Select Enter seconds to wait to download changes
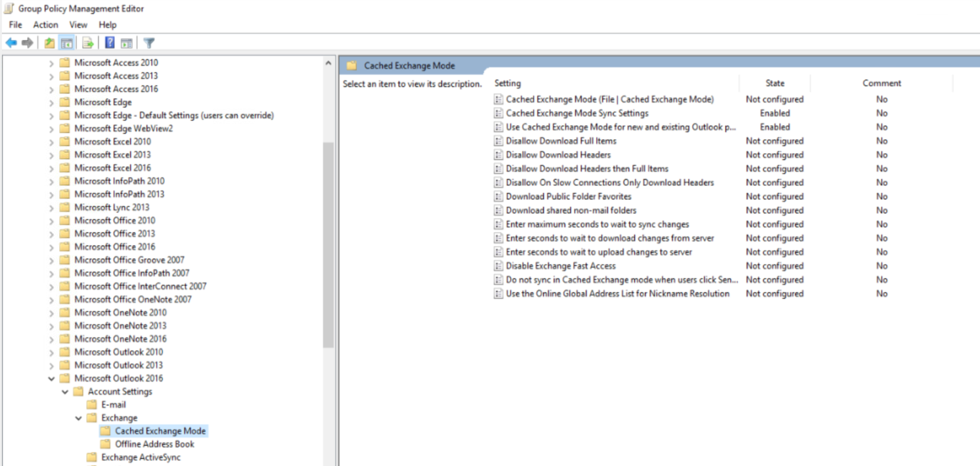Viewport: 980px width, 466px height. (x=610, y=238)
